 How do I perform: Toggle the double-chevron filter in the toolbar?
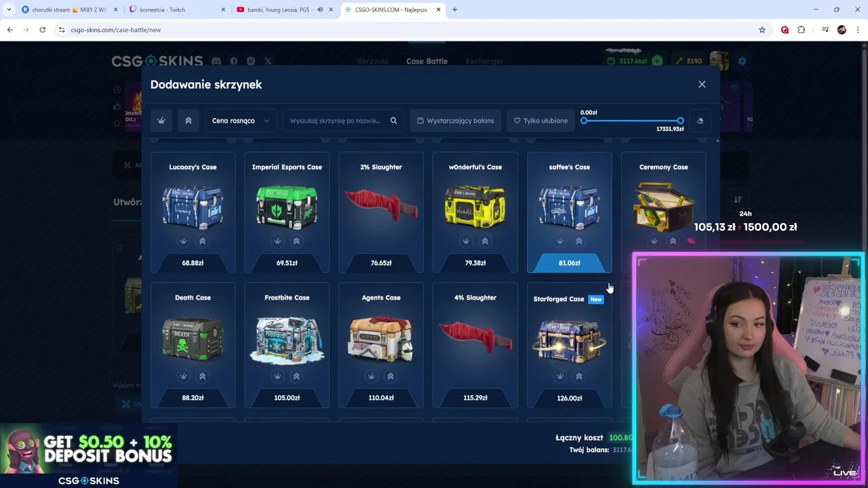click(x=189, y=121)
